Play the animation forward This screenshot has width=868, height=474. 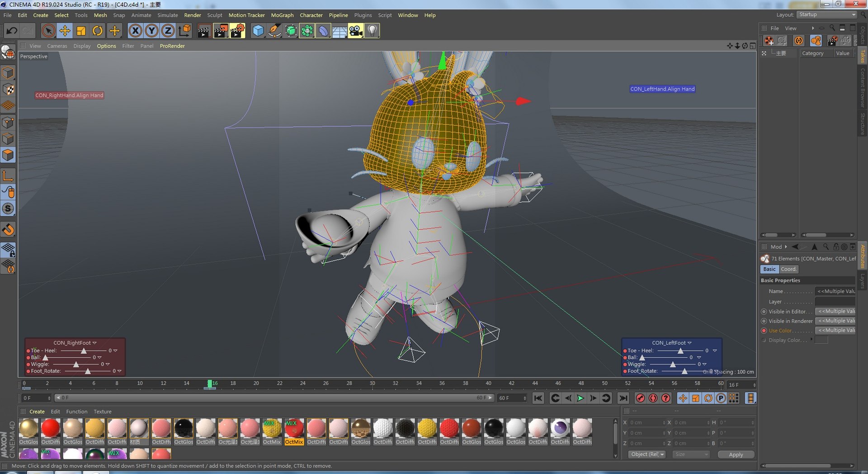click(580, 398)
